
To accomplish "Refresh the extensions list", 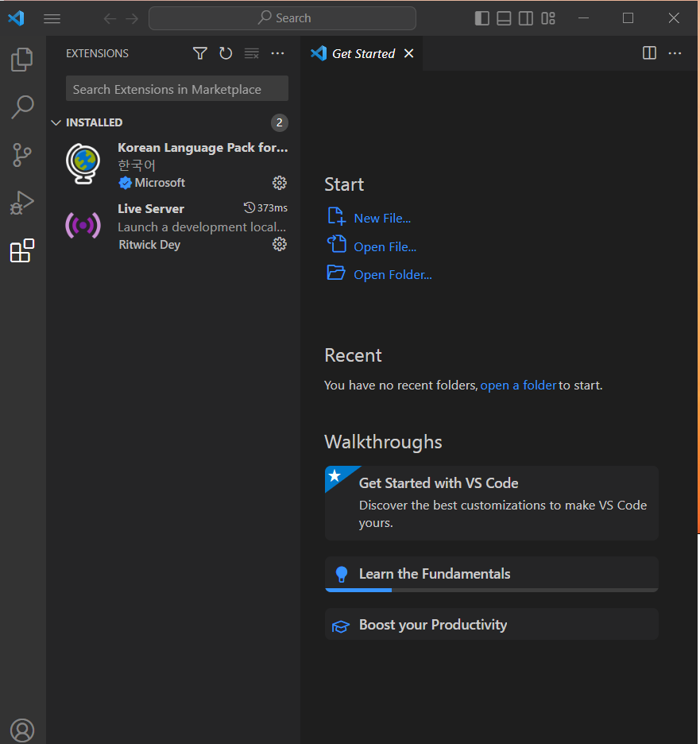I will 226,53.
